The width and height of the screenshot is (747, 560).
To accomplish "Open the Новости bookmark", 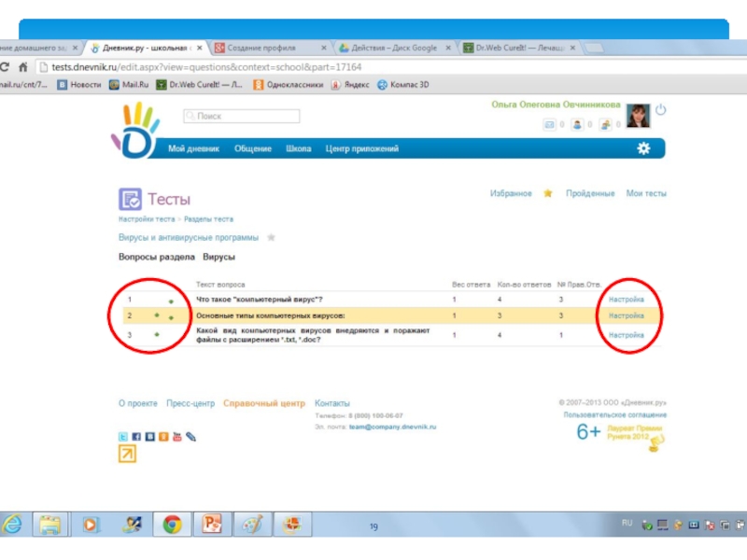I will (x=79, y=85).
